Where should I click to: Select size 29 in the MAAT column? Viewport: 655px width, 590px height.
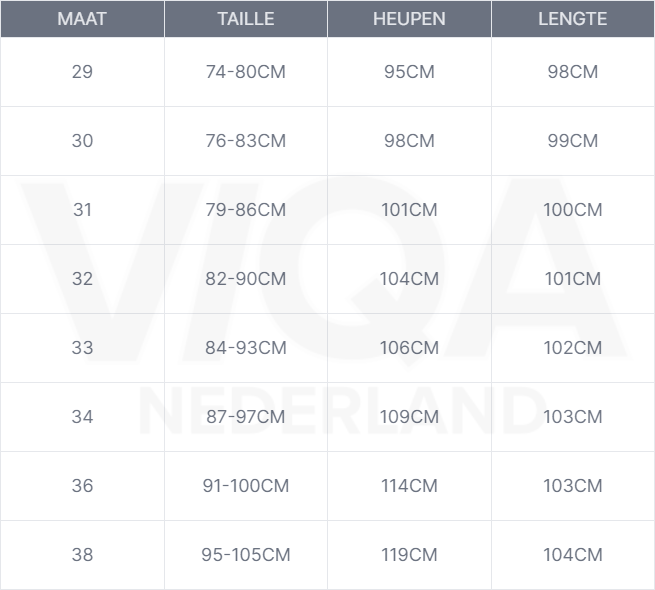click(x=82, y=72)
